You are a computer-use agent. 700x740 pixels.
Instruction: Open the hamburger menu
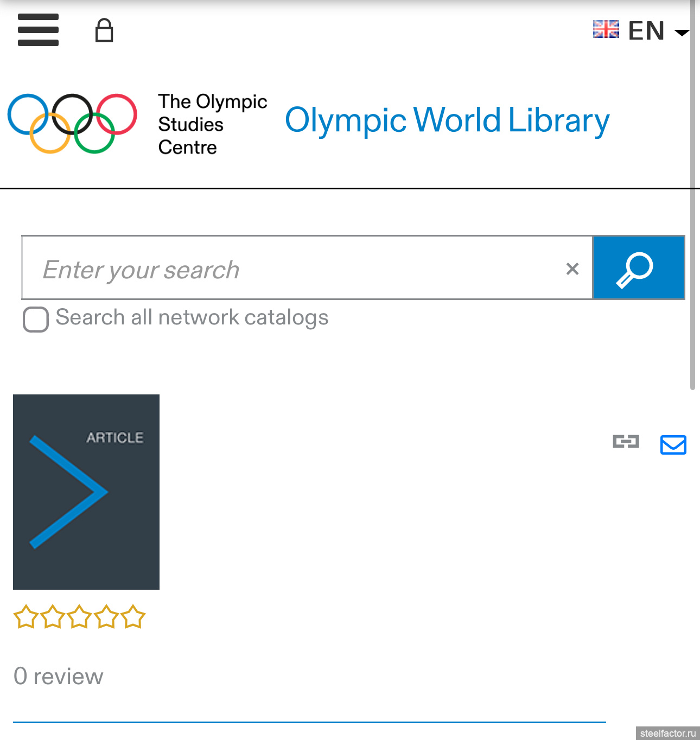38,30
